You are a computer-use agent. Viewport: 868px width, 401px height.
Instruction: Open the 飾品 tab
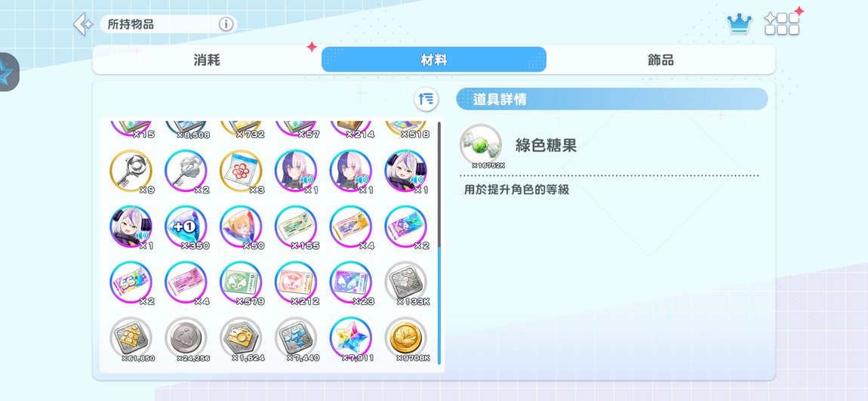[x=660, y=60]
